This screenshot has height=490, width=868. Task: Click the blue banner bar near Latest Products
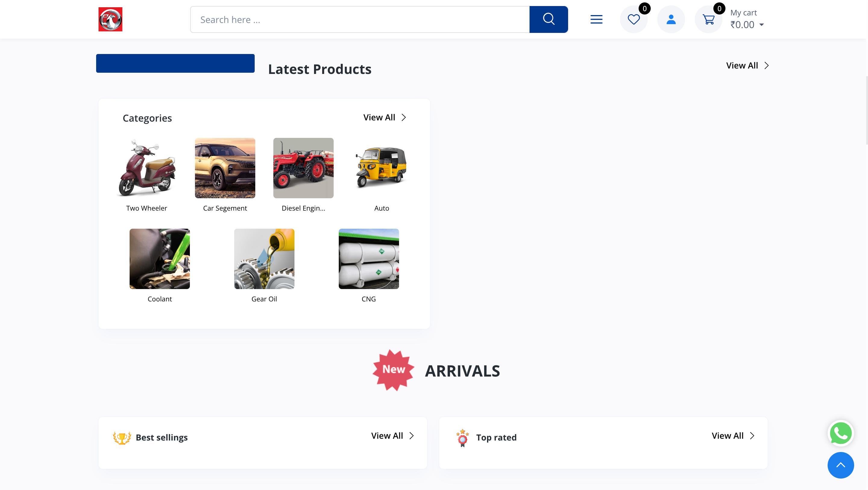tap(175, 63)
